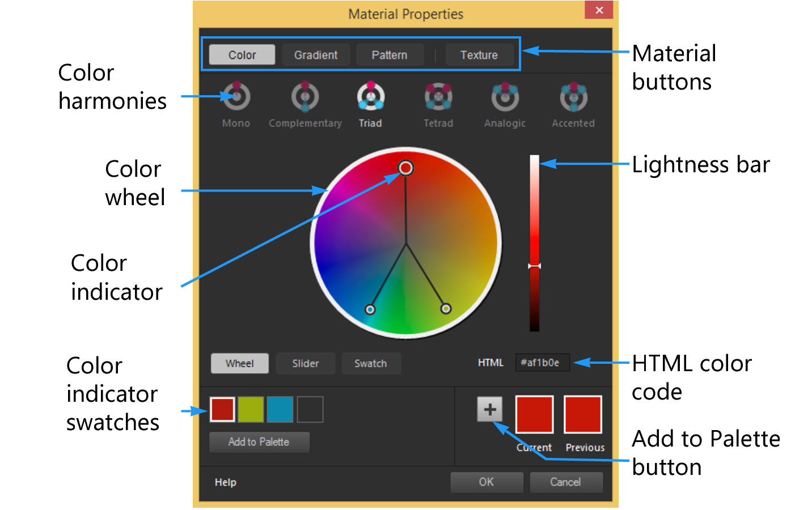Toggle the Swatch view mode
Image resolution: width=812 pixels, height=510 pixels.
coord(371,363)
